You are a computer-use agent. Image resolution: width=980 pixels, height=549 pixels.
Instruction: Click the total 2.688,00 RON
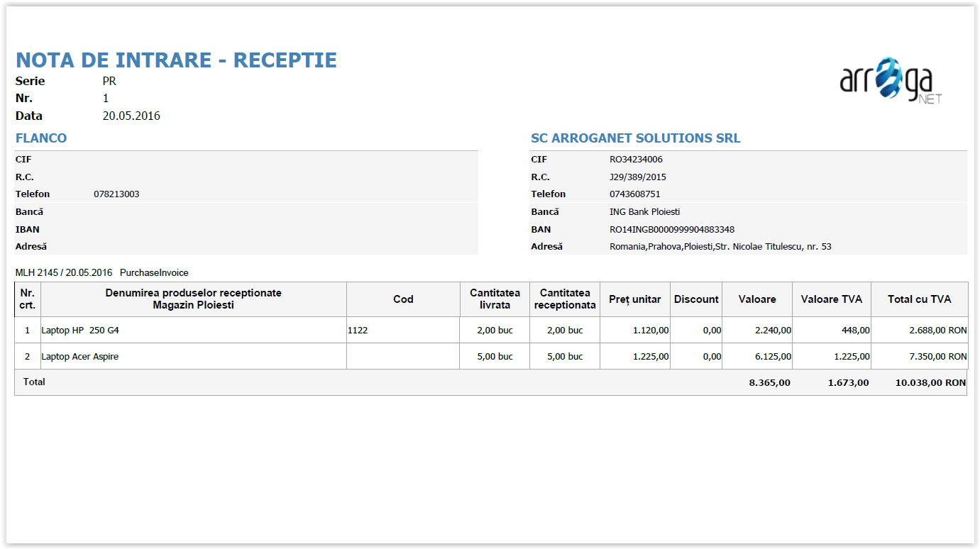937,331
